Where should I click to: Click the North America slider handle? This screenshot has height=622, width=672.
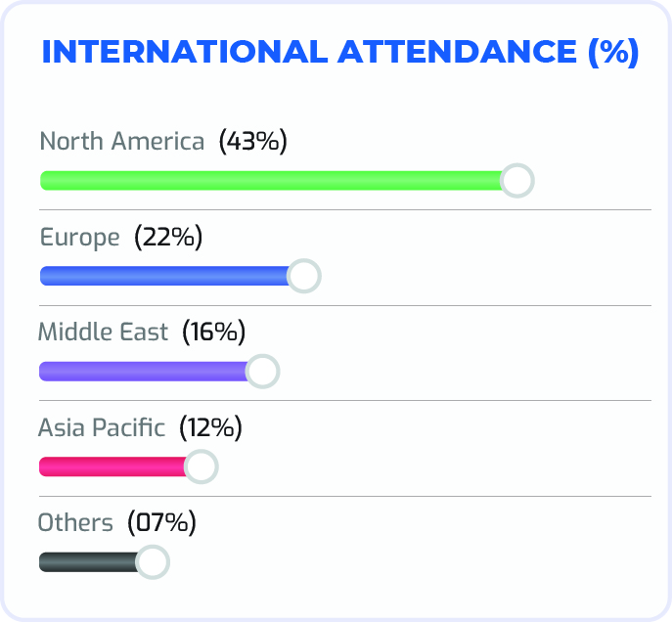tap(516, 180)
